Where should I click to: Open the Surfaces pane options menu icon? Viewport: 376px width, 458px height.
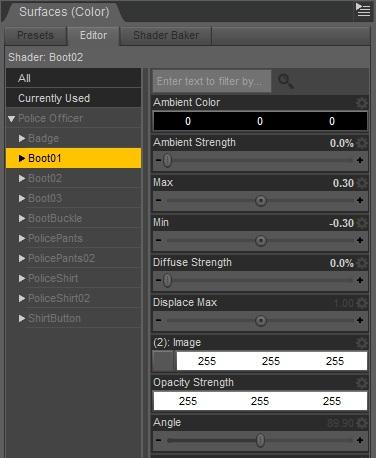363,10
